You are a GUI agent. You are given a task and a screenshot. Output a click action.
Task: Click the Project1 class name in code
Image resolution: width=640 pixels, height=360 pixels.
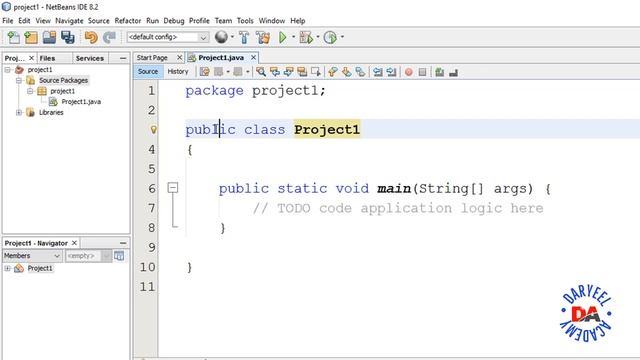[x=327, y=129]
